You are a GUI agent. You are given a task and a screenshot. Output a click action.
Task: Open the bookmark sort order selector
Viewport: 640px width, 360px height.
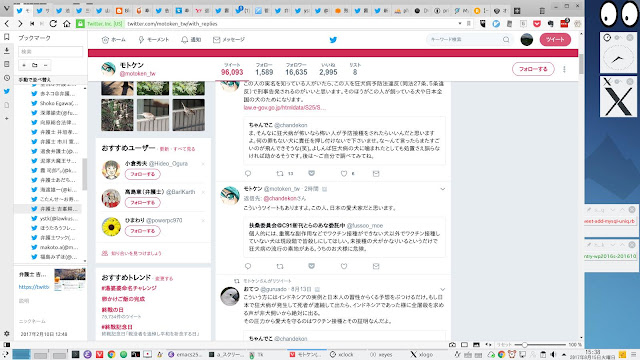pyautogui.click(x=51, y=80)
